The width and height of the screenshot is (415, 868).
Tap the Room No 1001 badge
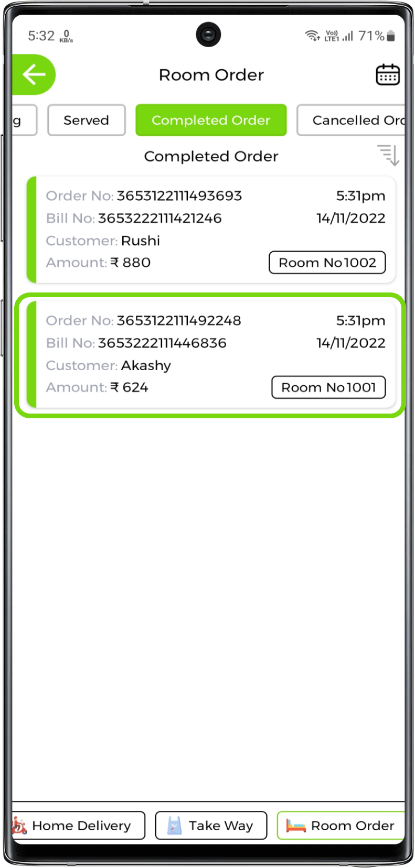328,387
